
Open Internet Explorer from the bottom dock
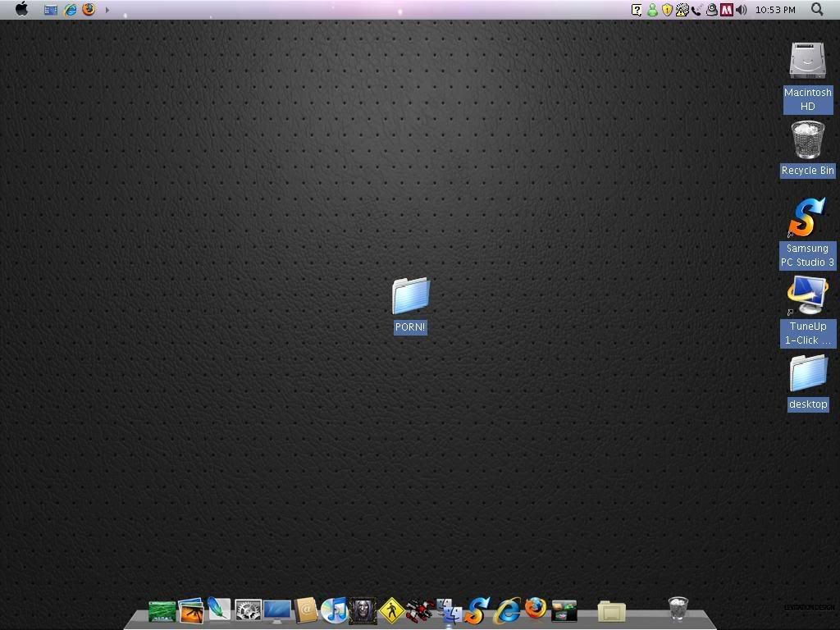507,609
